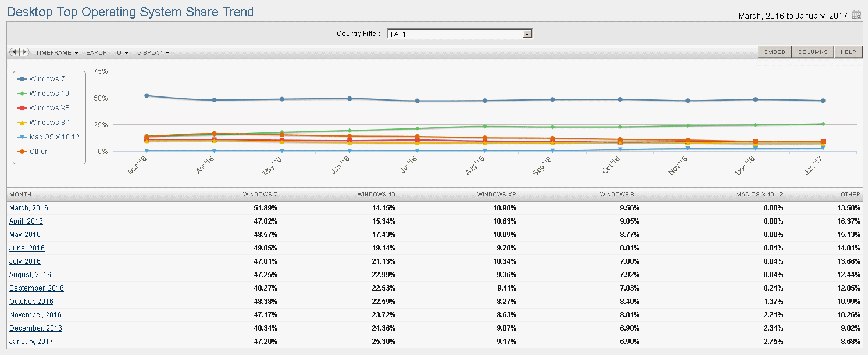Click the Embed button
The height and width of the screenshot is (355, 868).
pyautogui.click(x=774, y=52)
